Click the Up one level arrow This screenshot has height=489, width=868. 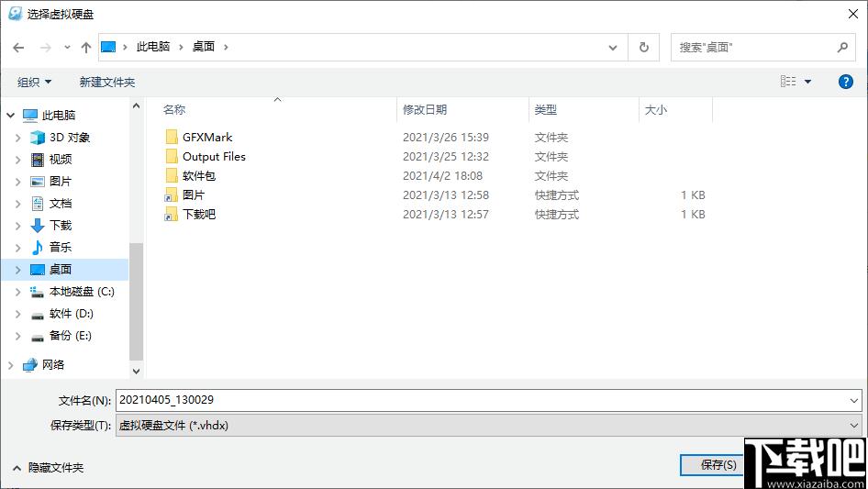point(86,47)
